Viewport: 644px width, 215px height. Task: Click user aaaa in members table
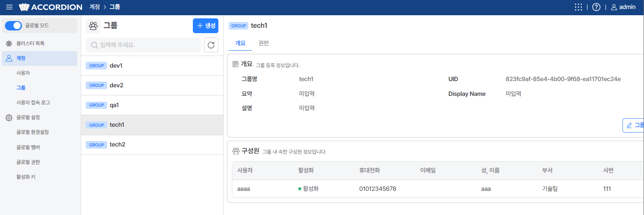coord(244,189)
